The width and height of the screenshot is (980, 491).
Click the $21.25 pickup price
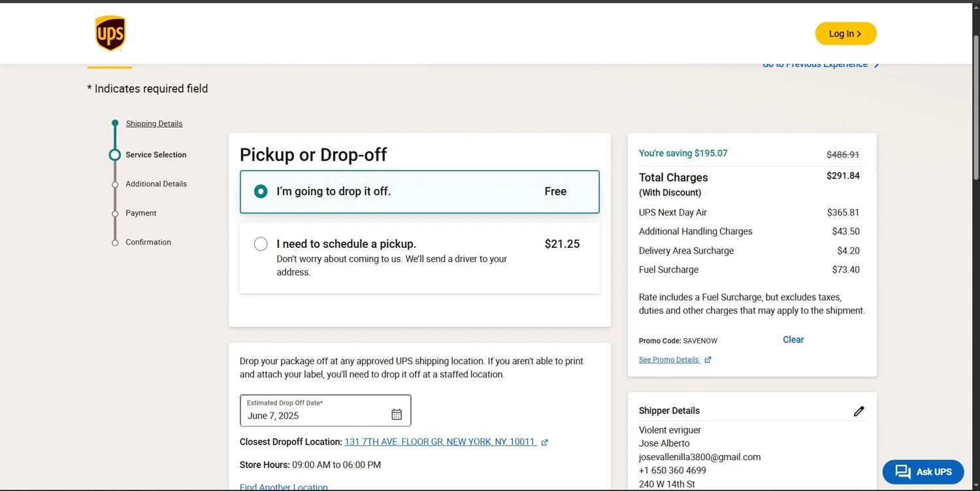[562, 244]
